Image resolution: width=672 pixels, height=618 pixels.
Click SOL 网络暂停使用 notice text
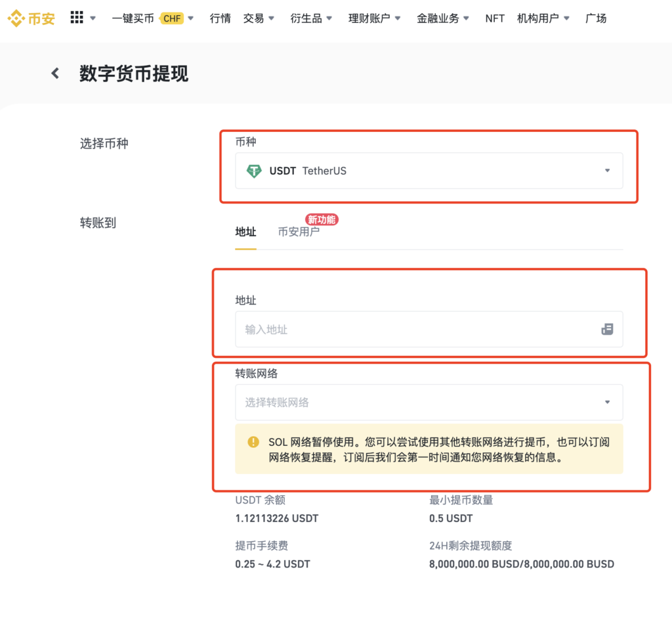click(439, 449)
